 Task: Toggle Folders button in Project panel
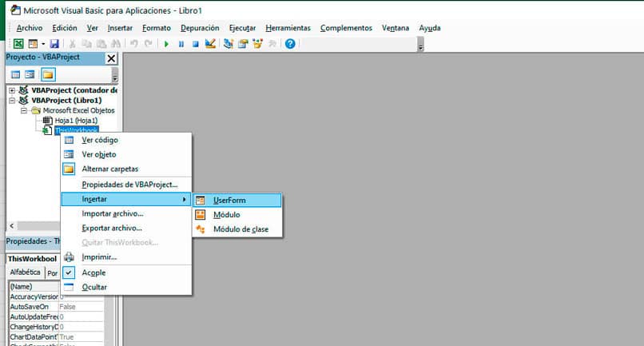(48, 75)
